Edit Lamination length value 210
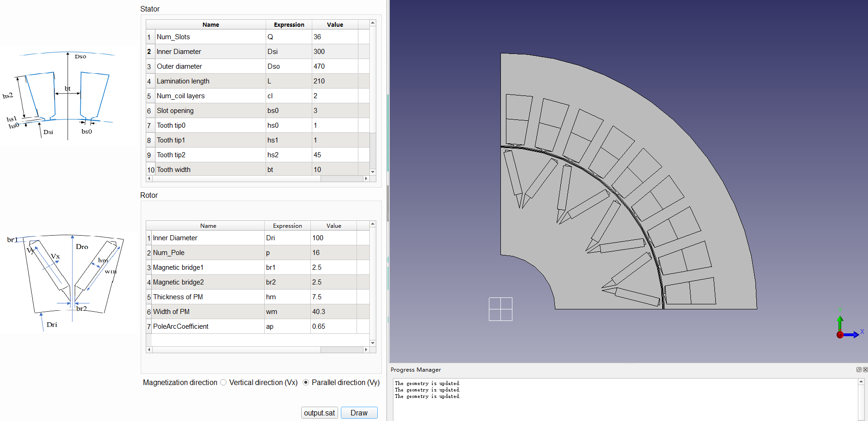This screenshot has width=868, height=421. (335, 81)
